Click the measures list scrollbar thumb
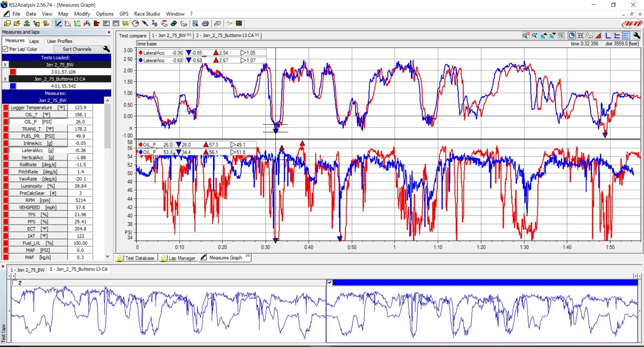 [x=107, y=126]
